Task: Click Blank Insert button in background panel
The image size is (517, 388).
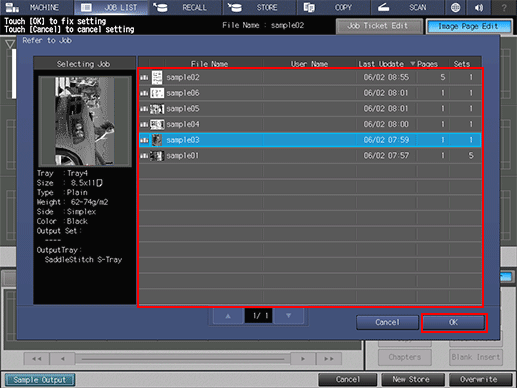Action: pyautogui.click(x=475, y=357)
